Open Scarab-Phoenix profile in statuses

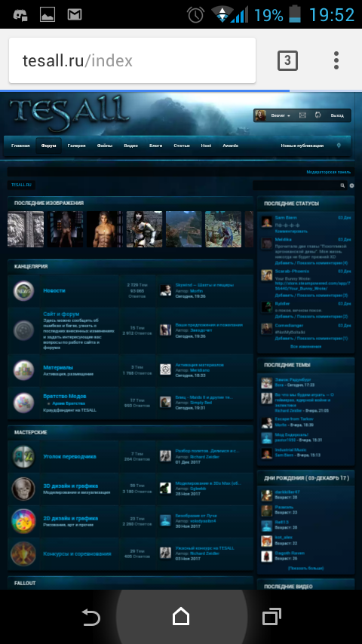coord(292,271)
